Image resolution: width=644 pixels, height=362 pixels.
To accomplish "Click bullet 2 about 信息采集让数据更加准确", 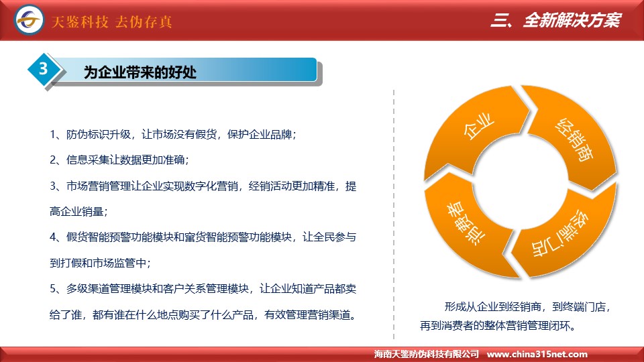I will click(119, 160).
